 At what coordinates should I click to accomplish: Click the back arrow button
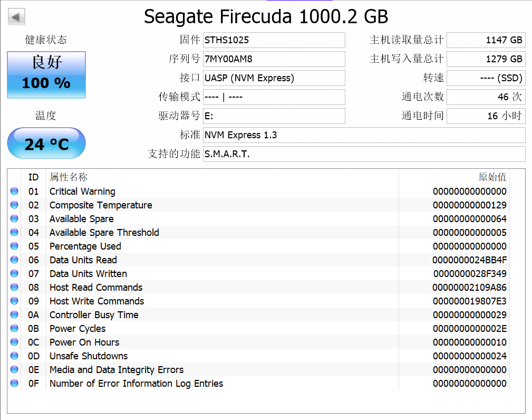[16, 17]
